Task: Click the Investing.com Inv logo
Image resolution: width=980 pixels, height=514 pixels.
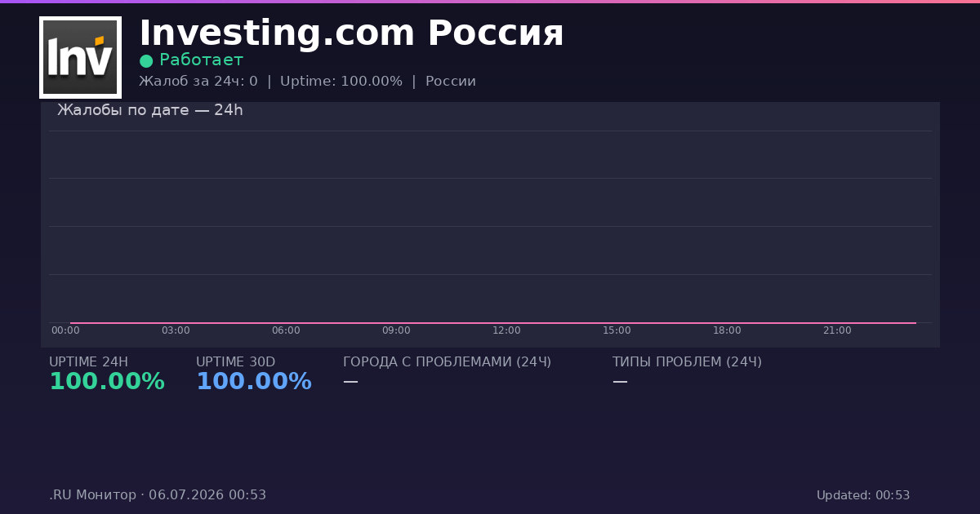Action: (x=80, y=57)
